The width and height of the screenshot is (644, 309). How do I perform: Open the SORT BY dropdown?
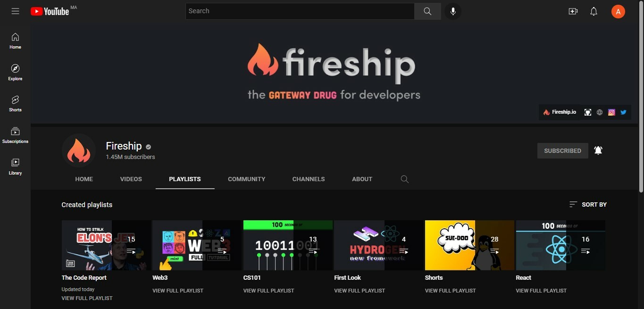click(x=587, y=204)
